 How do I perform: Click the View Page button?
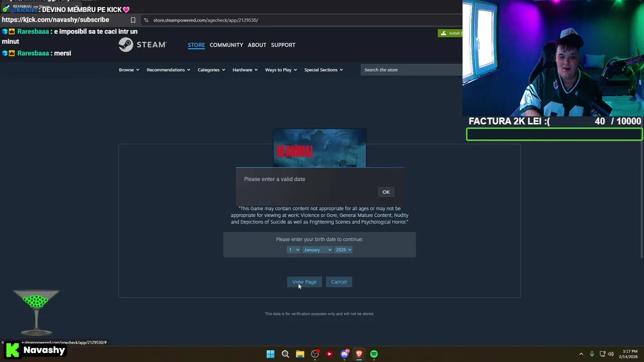(x=304, y=282)
